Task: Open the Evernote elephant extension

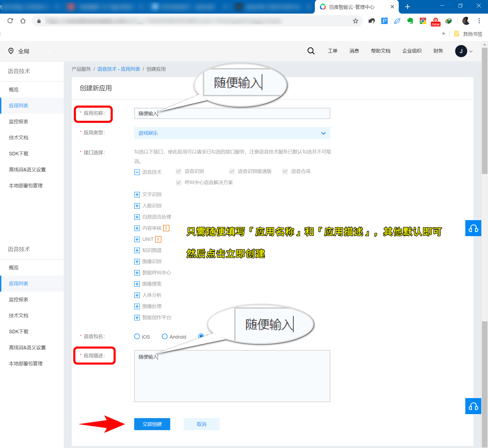Action: click(410, 21)
